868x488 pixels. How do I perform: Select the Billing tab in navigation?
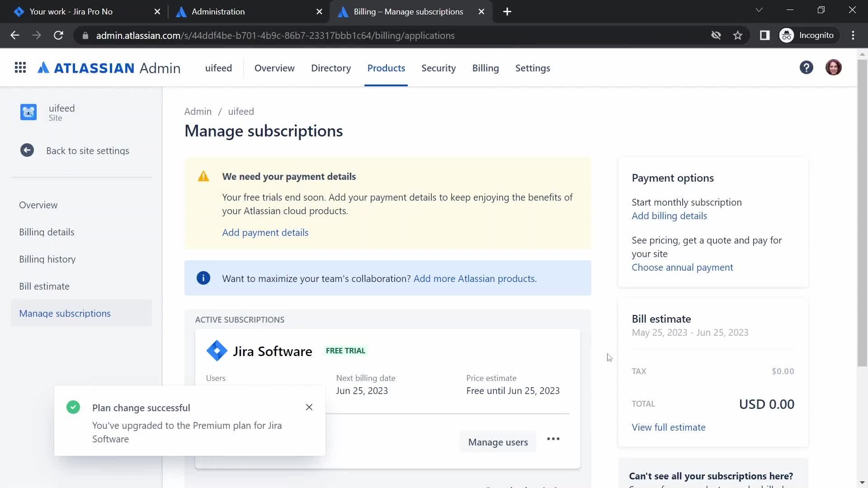tap(485, 67)
